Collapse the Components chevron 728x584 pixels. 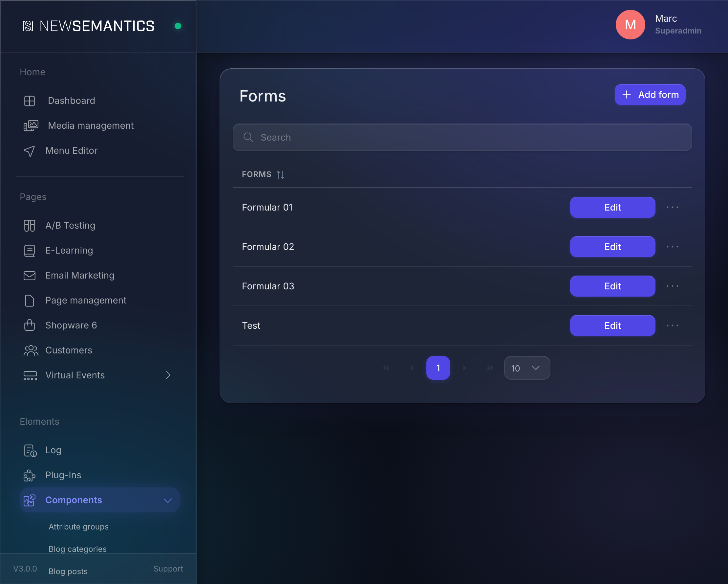(168, 501)
